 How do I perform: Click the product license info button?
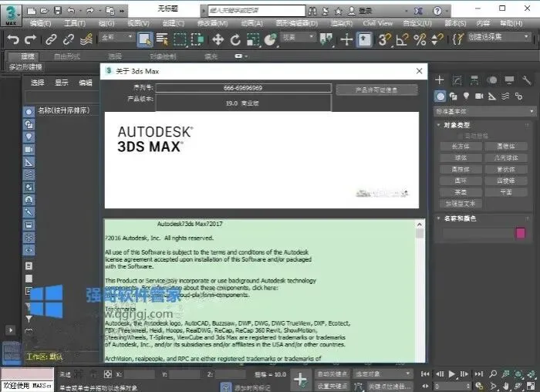point(376,90)
